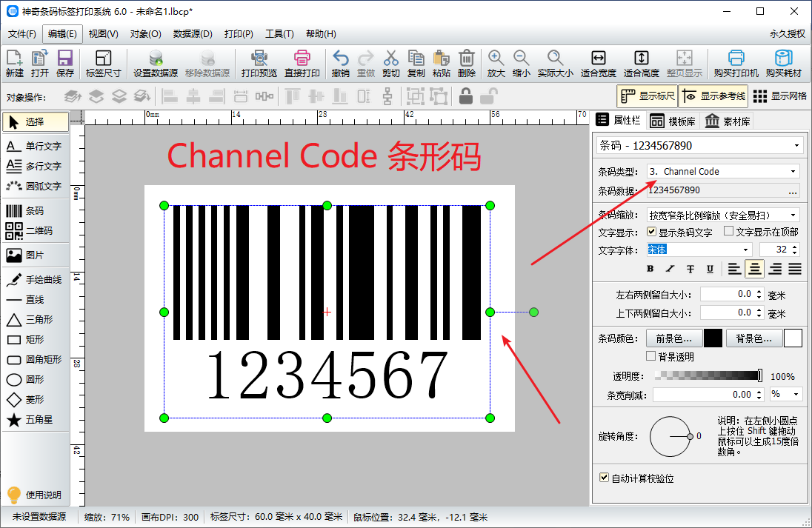Enable 文字显示在顶部 checkbox

[x=728, y=231]
